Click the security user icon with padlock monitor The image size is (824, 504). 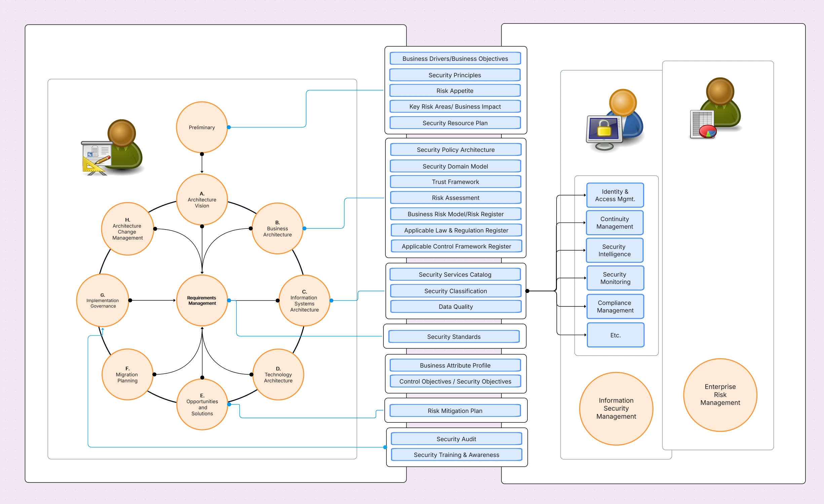pos(614,120)
